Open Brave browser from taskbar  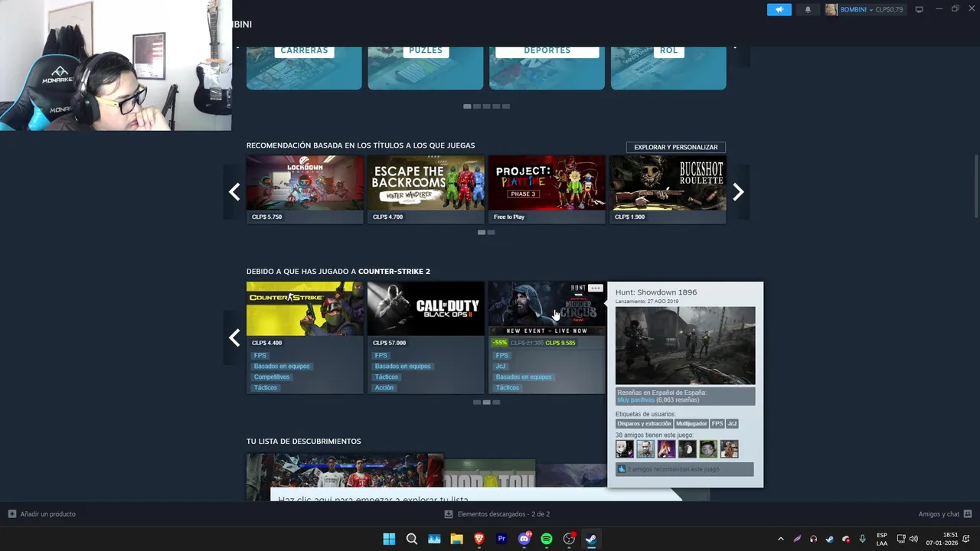pyautogui.click(x=479, y=539)
